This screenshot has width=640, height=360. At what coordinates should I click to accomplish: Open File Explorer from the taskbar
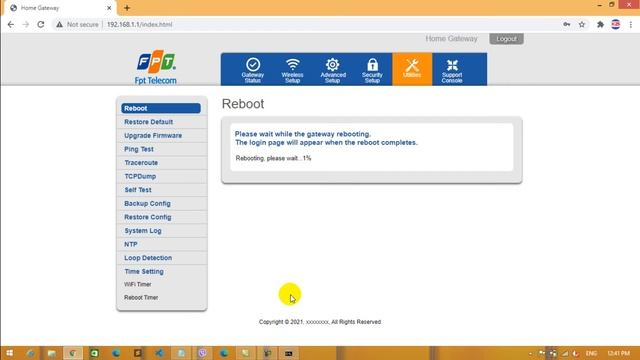(51, 353)
